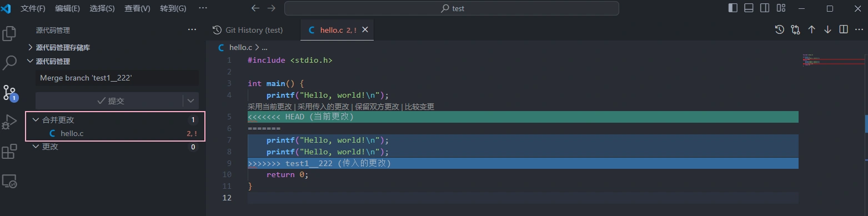Image resolution: width=868 pixels, height=216 pixels.
Task: Click 合并更改 count badge 1
Action: coord(193,120)
